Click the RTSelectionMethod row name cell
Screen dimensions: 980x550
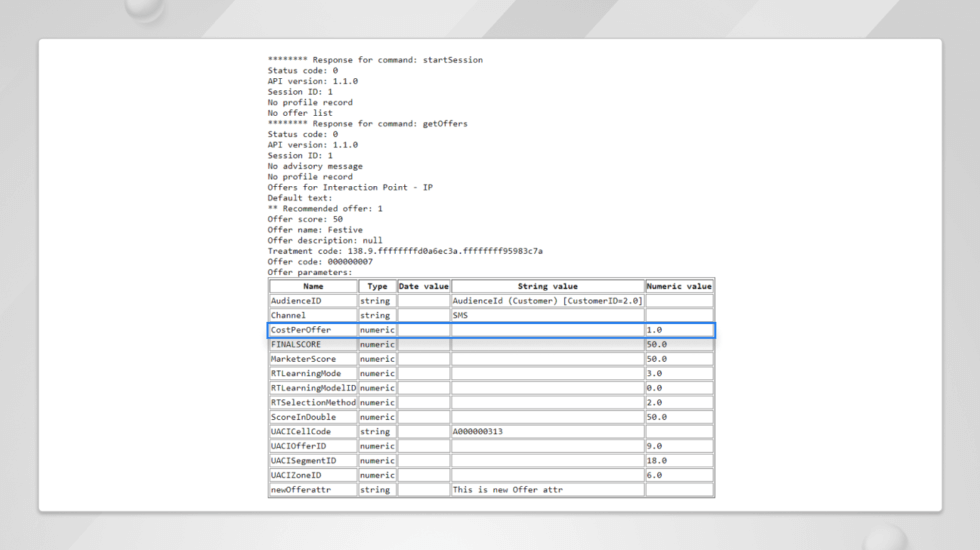[313, 402]
